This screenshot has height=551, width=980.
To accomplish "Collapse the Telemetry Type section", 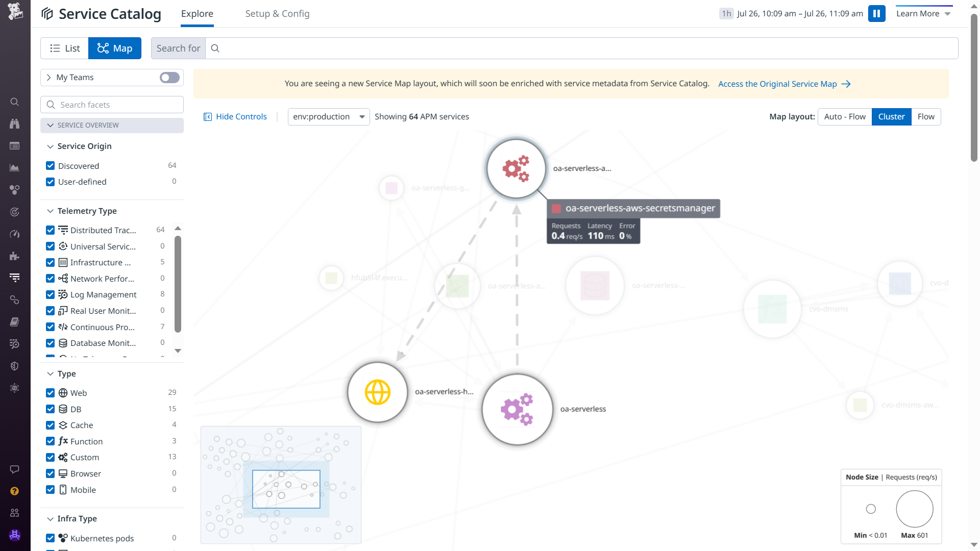I will (50, 211).
